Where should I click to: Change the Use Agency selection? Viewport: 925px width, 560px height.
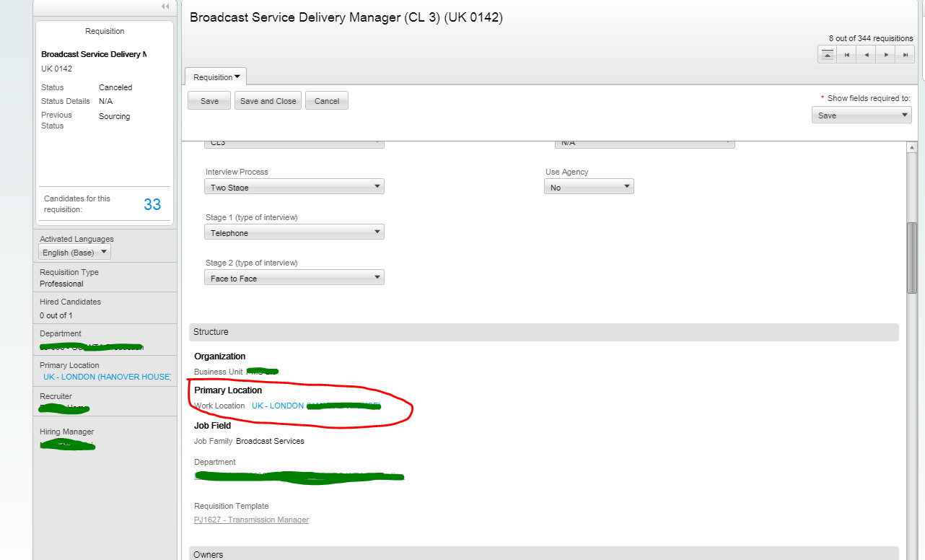[x=625, y=186]
